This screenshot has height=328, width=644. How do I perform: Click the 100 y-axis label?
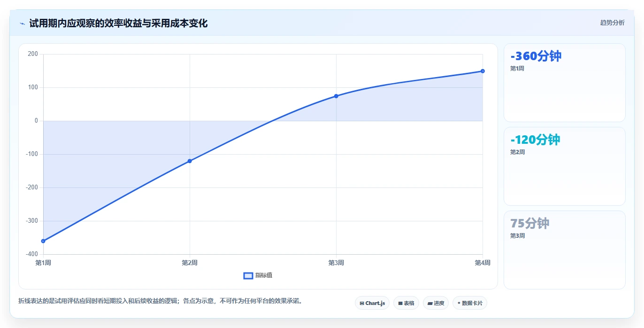click(33, 87)
